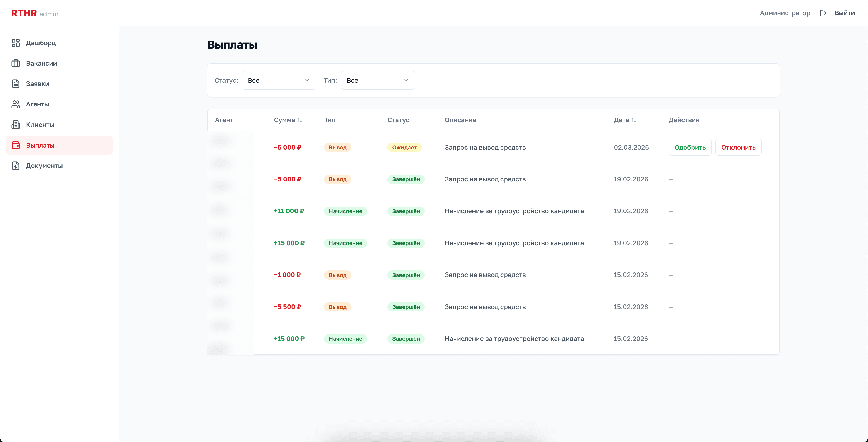Click the logout arrow icon in header
Screen dimensions: 868x442
click(x=823, y=13)
